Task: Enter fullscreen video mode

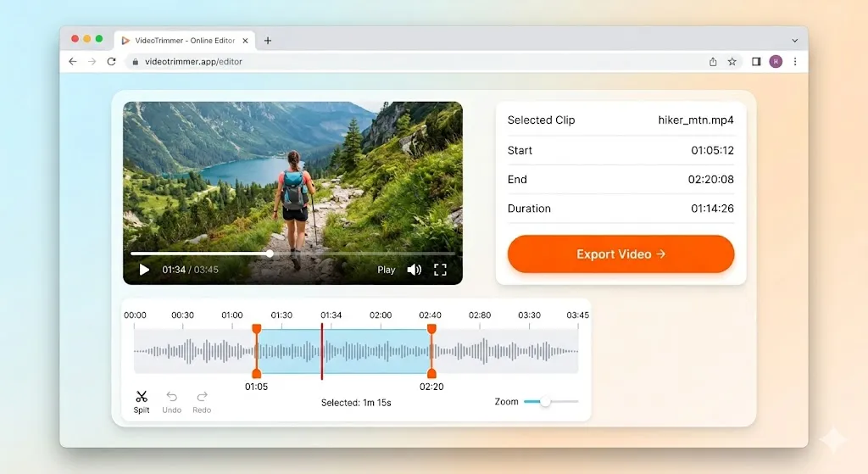Action: [440, 270]
